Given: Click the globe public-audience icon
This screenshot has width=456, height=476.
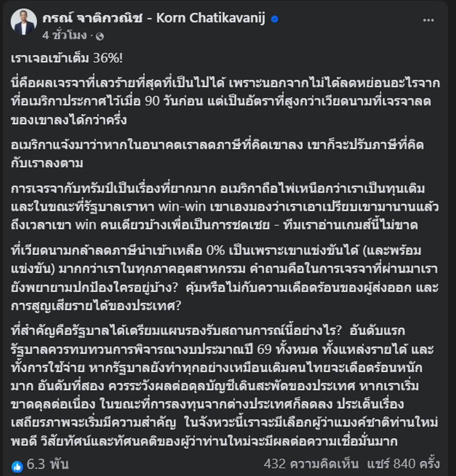Looking at the screenshot, I should tap(100, 36).
